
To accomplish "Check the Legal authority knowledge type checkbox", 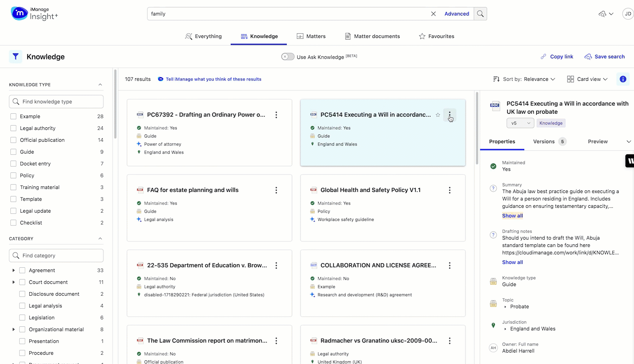I will [13, 128].
